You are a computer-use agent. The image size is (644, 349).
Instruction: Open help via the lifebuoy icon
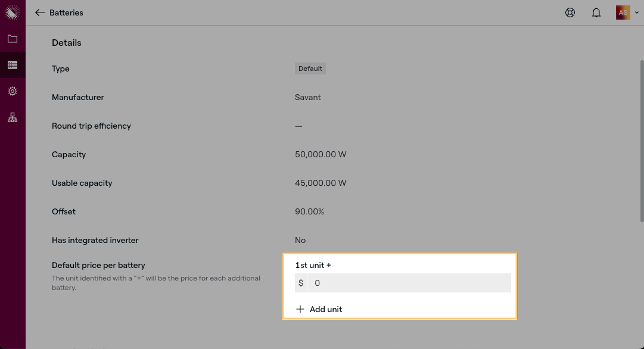pos(570,13)
